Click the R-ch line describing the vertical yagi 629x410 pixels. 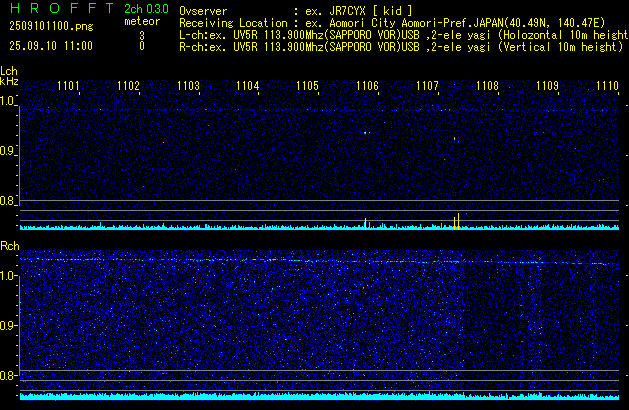pos(401,47)
